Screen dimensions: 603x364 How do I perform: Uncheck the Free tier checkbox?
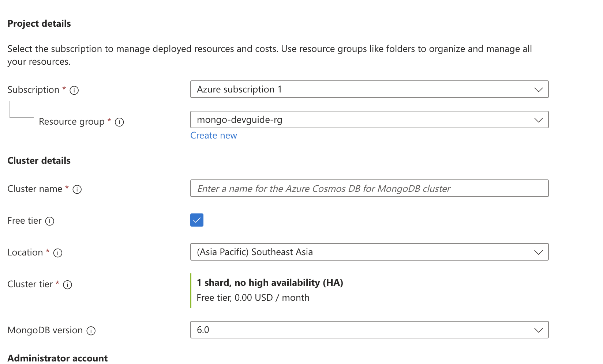[x=197, y=220]
